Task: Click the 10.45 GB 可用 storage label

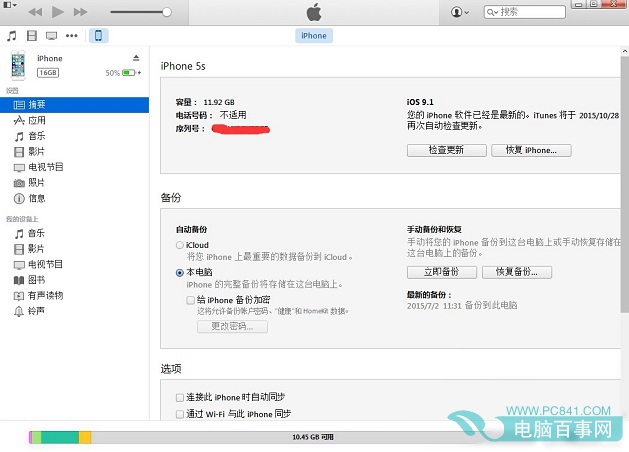Action: coord(312,437)
